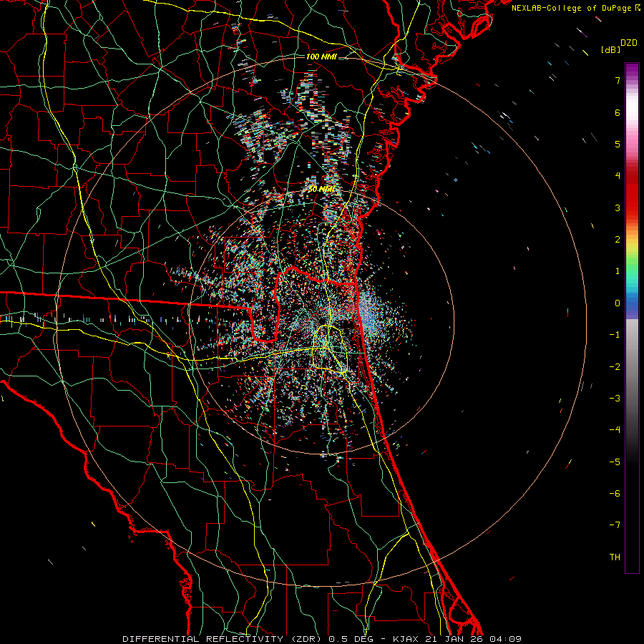Select the positive 5 scale value
This screenshot has height=644, width=644.
(x=618, y=144)
